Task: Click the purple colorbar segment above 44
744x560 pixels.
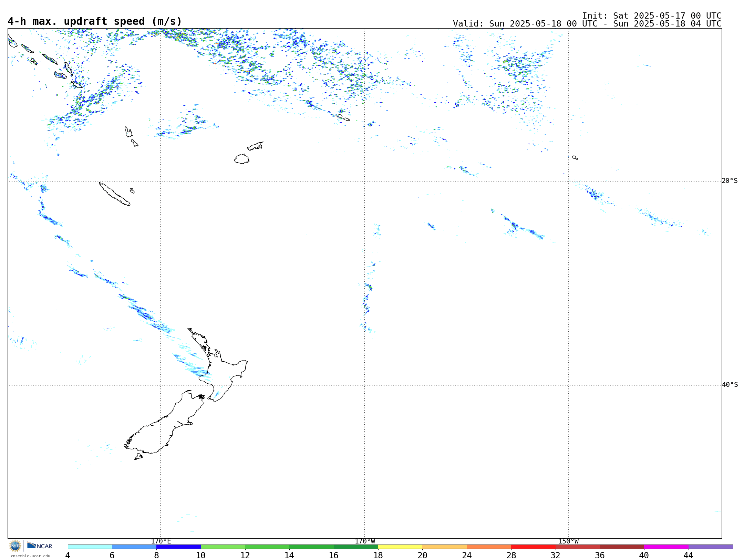Action: click(x=710, y=547)
